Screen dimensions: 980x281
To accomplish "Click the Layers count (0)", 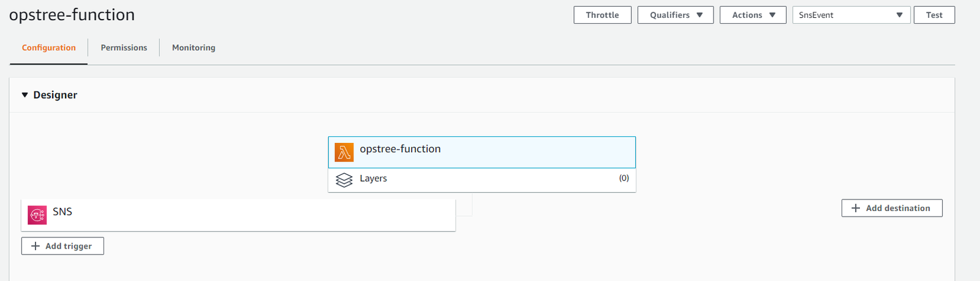I will coord(624,179).
